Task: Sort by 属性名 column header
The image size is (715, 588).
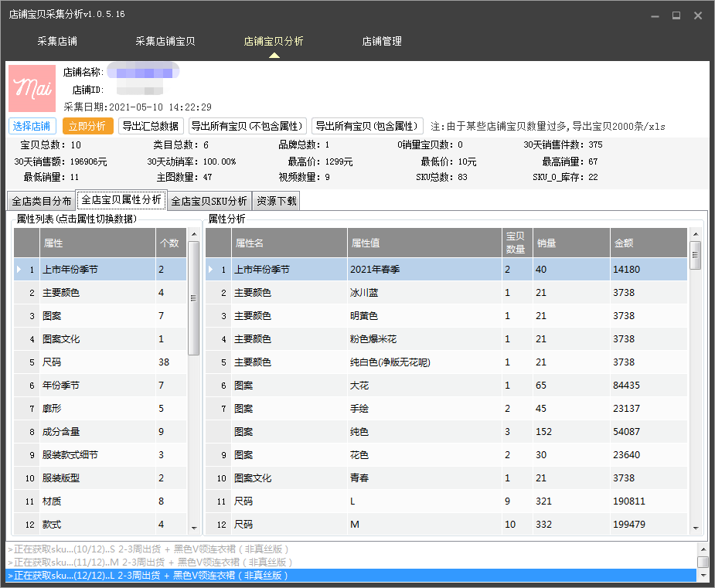Action: point(289,243)
